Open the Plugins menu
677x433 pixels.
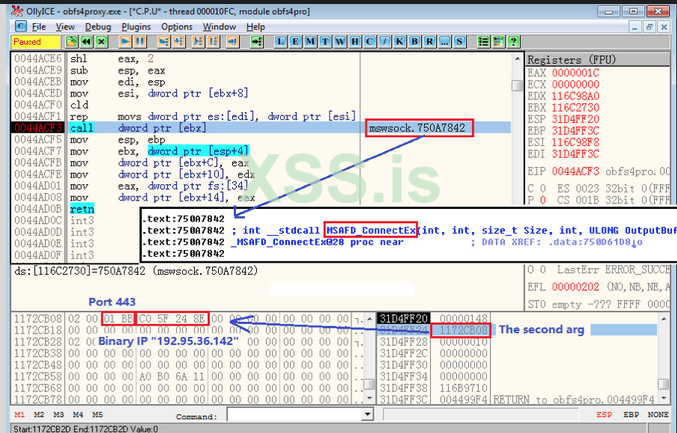point(136,27)
